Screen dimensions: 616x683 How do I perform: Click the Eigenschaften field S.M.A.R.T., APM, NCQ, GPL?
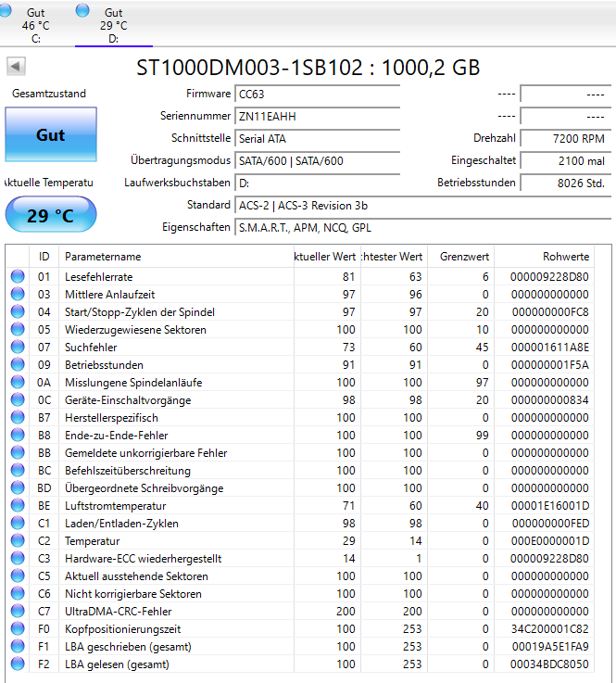point(422,227)
